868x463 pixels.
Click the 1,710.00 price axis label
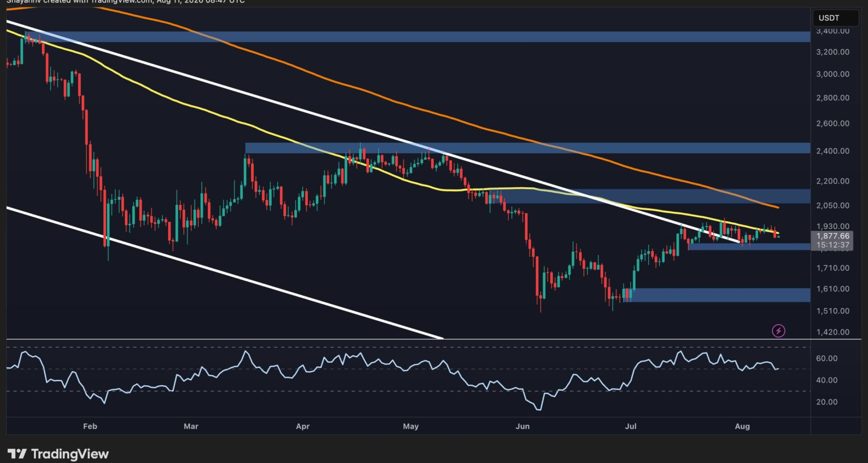(x=832, y=268)
